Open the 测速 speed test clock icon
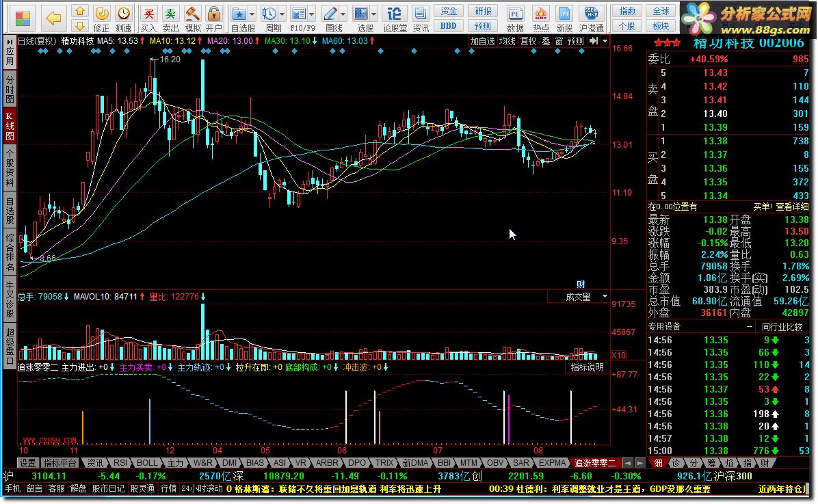The width and height of the screenshot is (818, 504). (124, 18)
